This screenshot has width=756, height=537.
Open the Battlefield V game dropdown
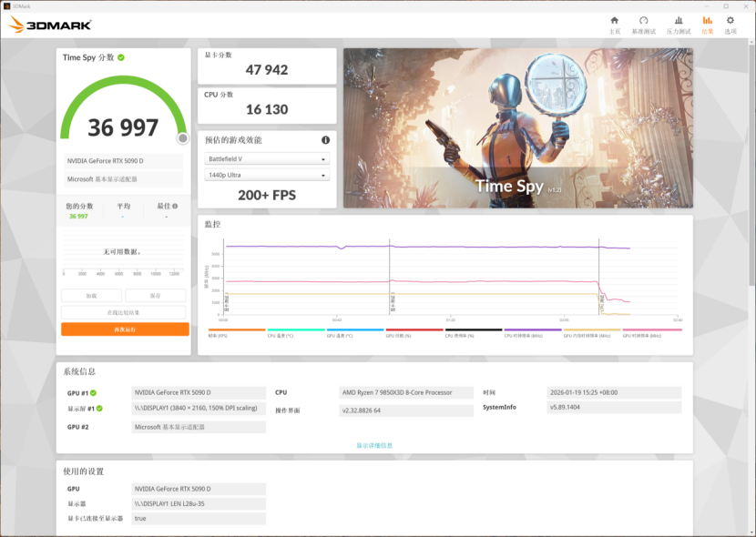pos(267,159)
